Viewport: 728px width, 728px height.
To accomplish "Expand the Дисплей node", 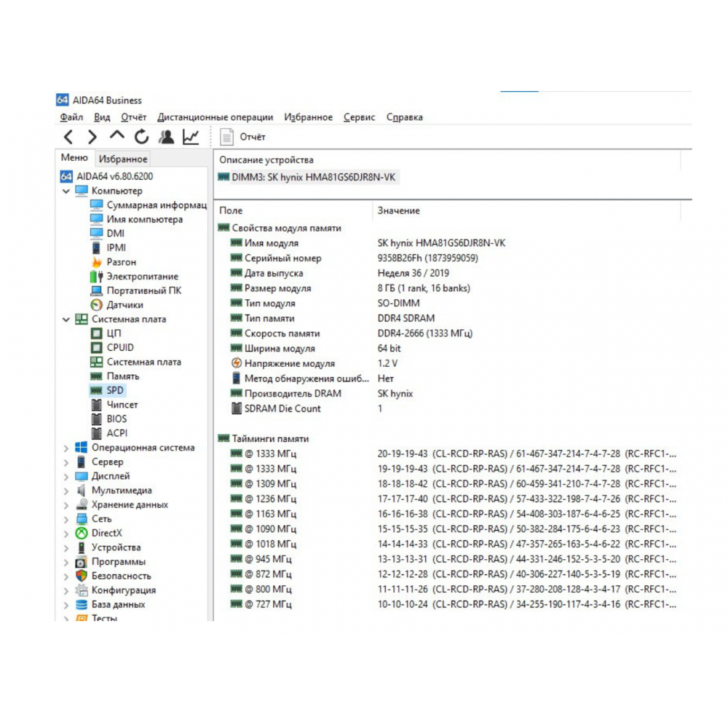I will coord(66,476).
